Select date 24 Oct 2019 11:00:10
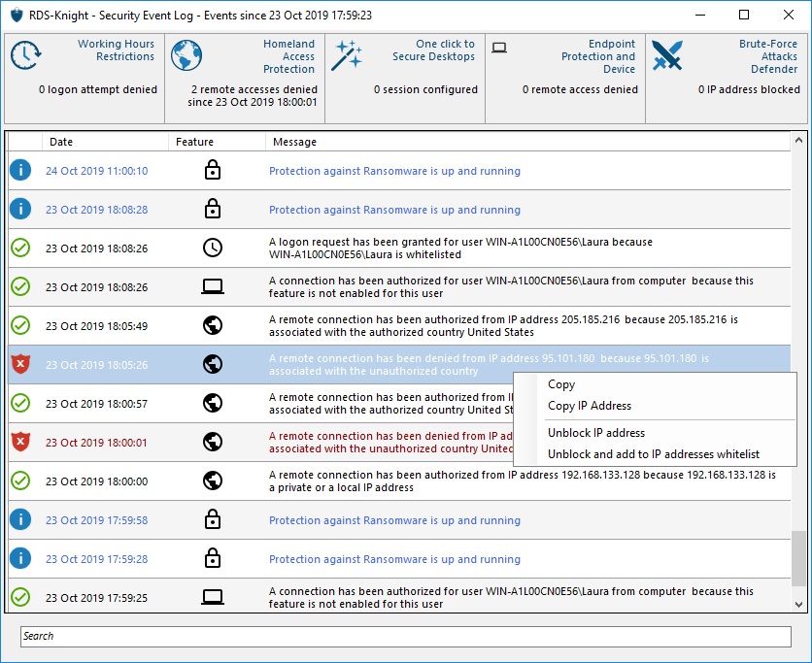Image resolution: width=812 pixels, height=663 pixels. (96, 171)
